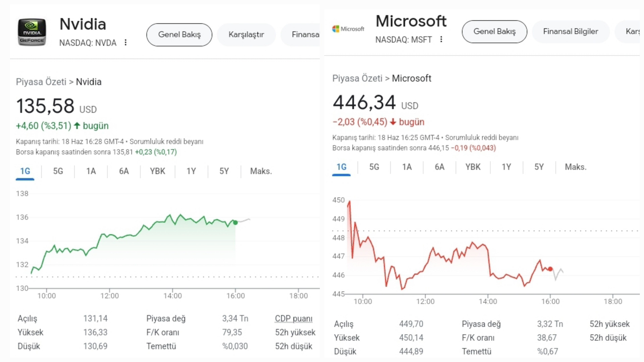The height and width of the screenshot is (362, 644).
Task: Click Microsoft's after-hours change −0,19 (%0,043)
Action: pyautogui.click(x=473, y=148)
